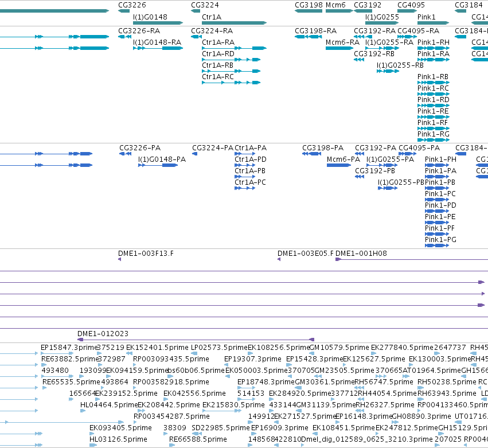This screenshot has width=488, height=448.
Task: Select the HL04464.5prime EST label
Action: [x=109, y=405]
